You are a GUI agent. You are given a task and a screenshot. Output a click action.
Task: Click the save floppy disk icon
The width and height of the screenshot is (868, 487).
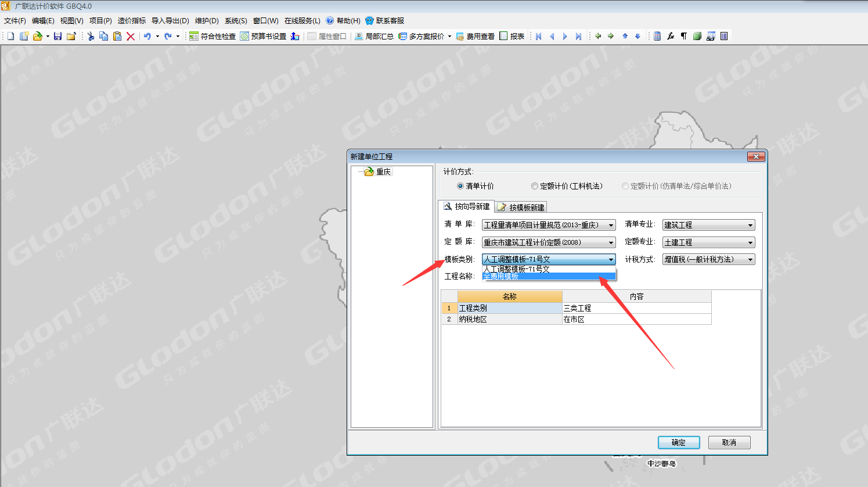point(57,36)
